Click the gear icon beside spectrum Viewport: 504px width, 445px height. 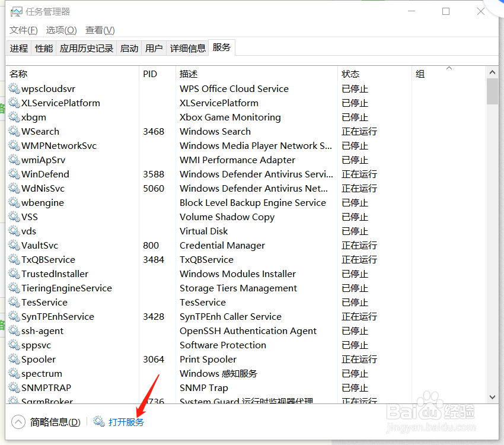(14, 373)
